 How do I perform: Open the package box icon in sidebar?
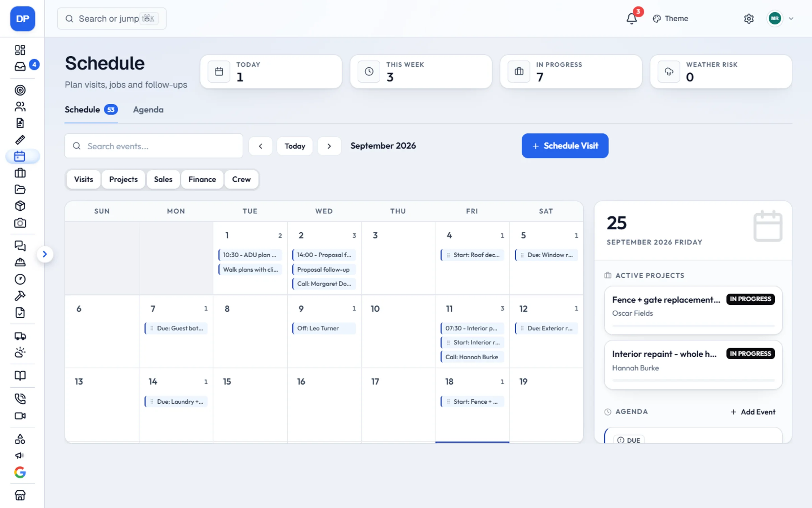point(20,206)
